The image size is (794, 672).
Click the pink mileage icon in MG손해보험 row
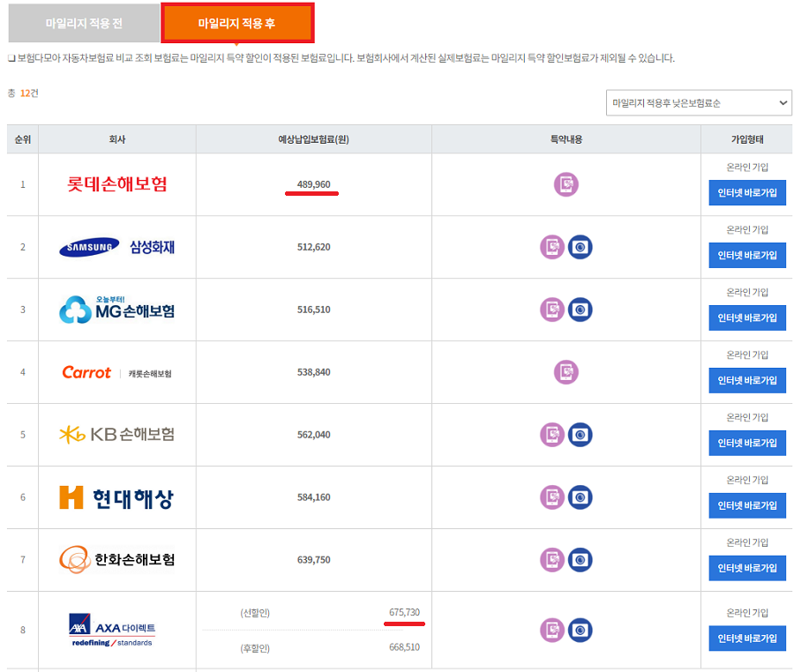[x=552, y=310]
